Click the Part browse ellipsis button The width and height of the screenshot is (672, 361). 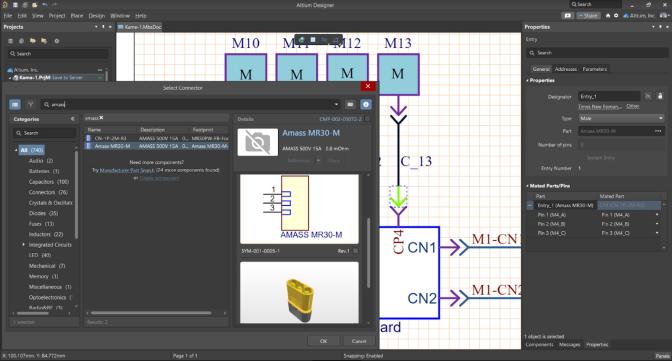point(658,131)
